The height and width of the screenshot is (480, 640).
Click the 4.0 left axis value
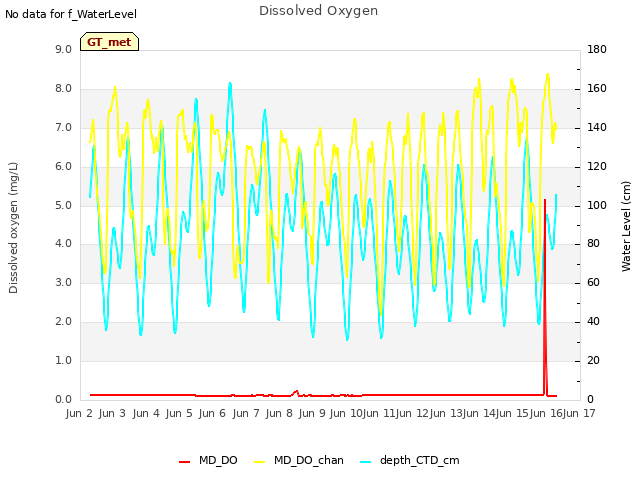(x=63, y=244)
